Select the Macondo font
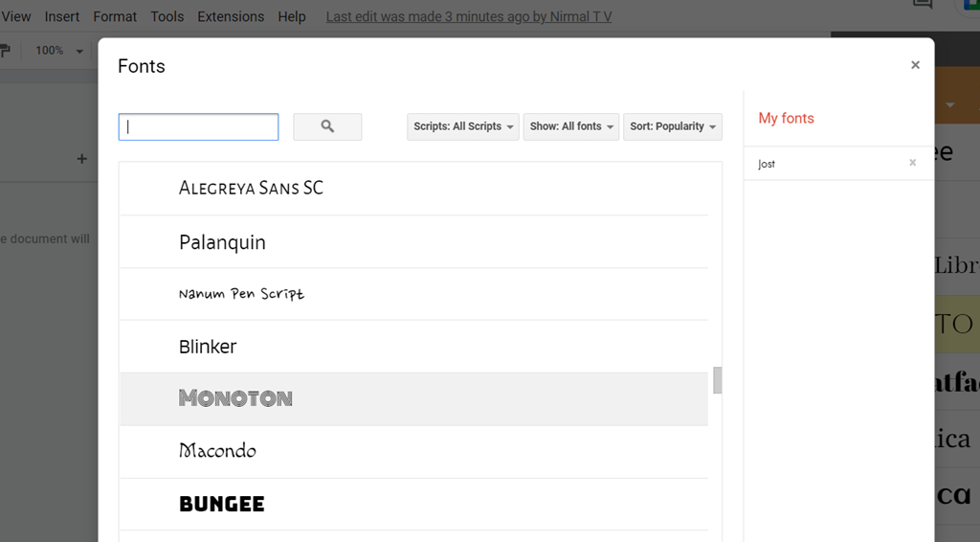The width and height of the screenshot is (980, 542). coord(413,451)
